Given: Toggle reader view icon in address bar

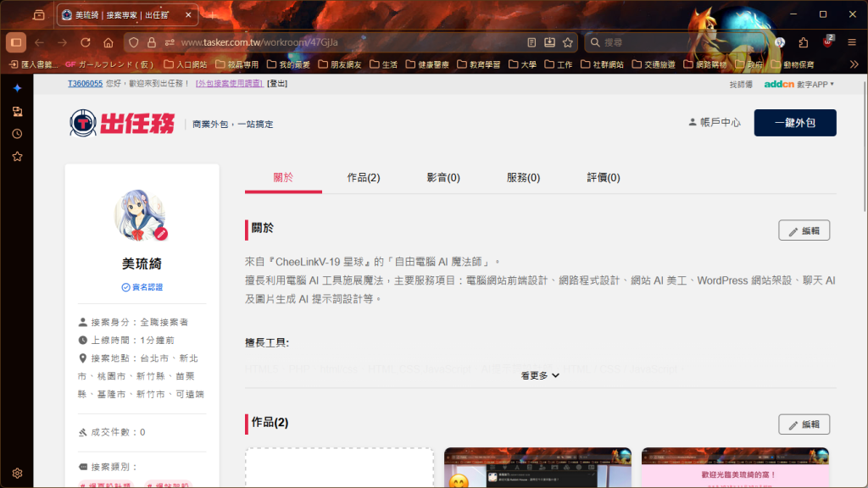Looking at the screenshot, I should point(531,42).
